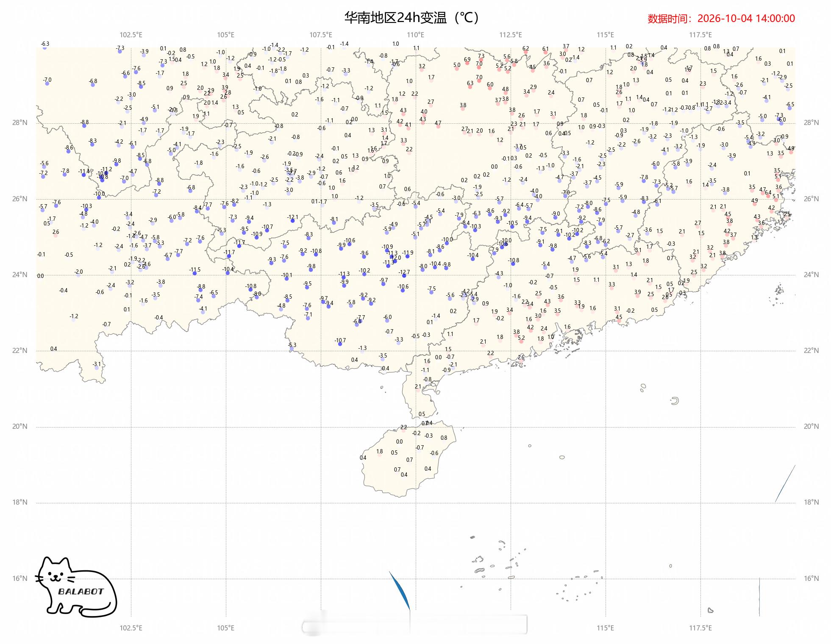Click the station value -11.2

[106, 169]
